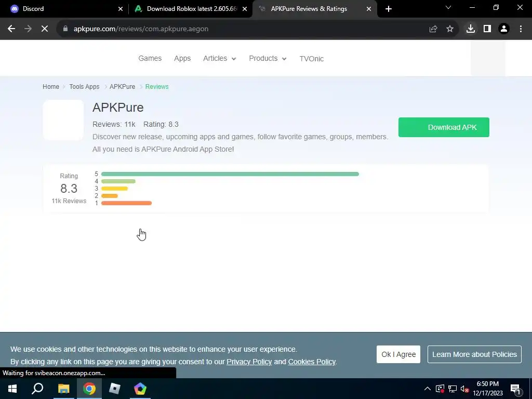Open the colorful pentagon taskbar app
The width and height of the screenshot is (532, 399).
[140, 389]
